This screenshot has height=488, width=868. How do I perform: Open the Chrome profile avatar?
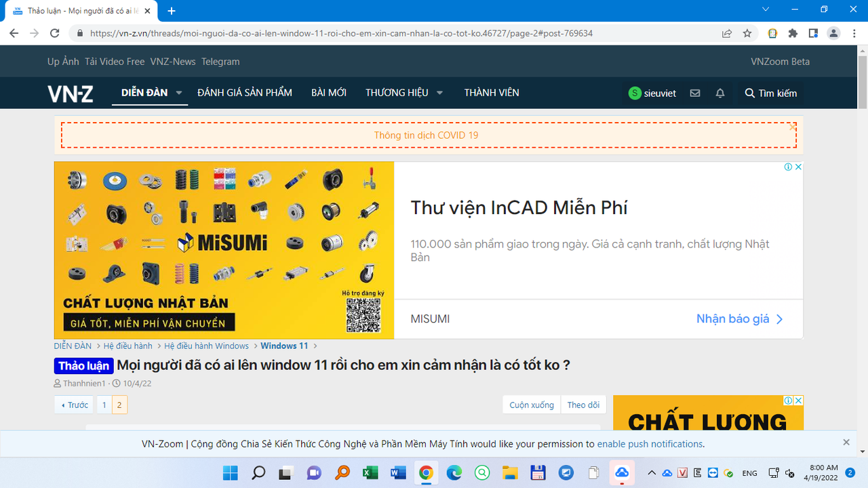point(833,33)
